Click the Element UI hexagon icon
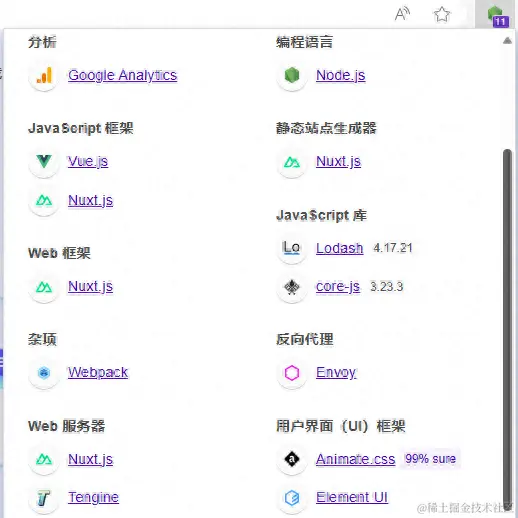 pos(292,498)
